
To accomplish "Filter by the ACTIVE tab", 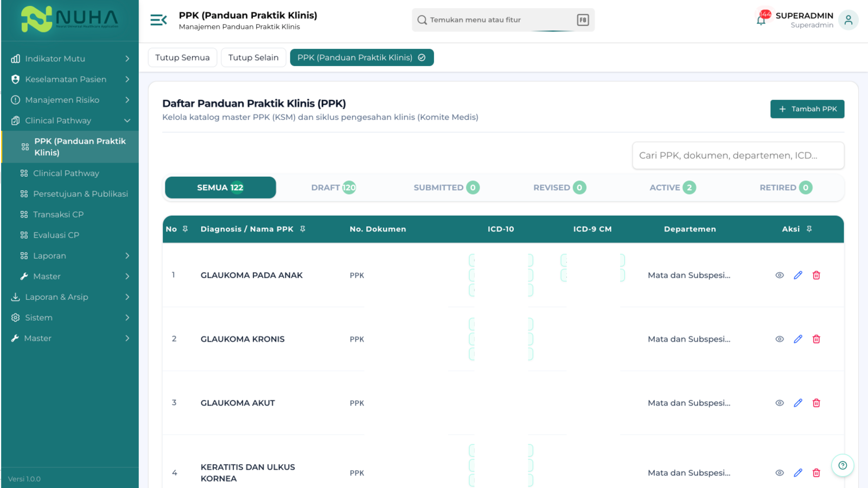I will tap(673, 188).
